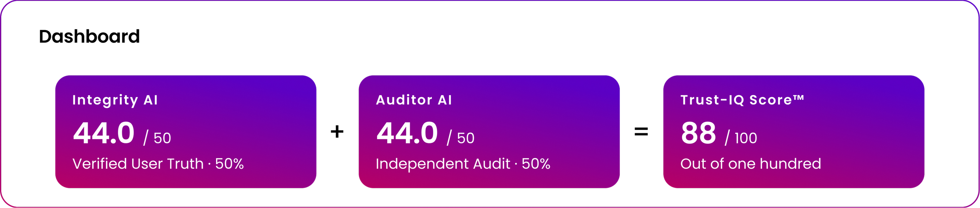The height and width of the screenshot is (208, 980).
Task: Click the 44.0 Auditor AI score value
Action: (407, 133)
